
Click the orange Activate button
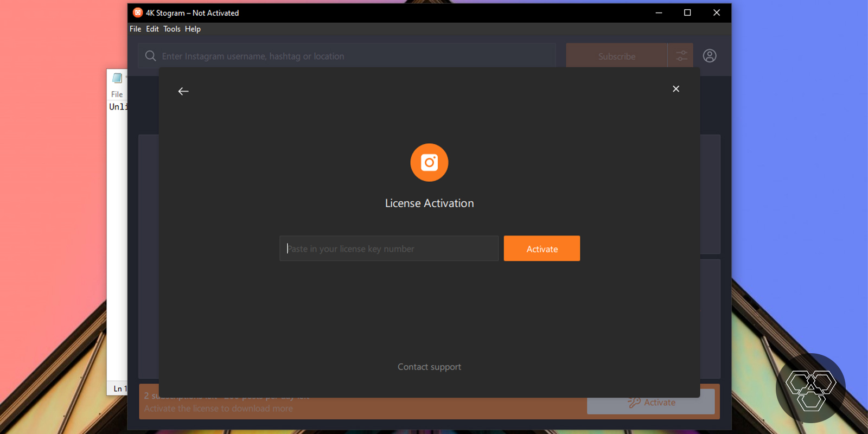pos(542,248)
